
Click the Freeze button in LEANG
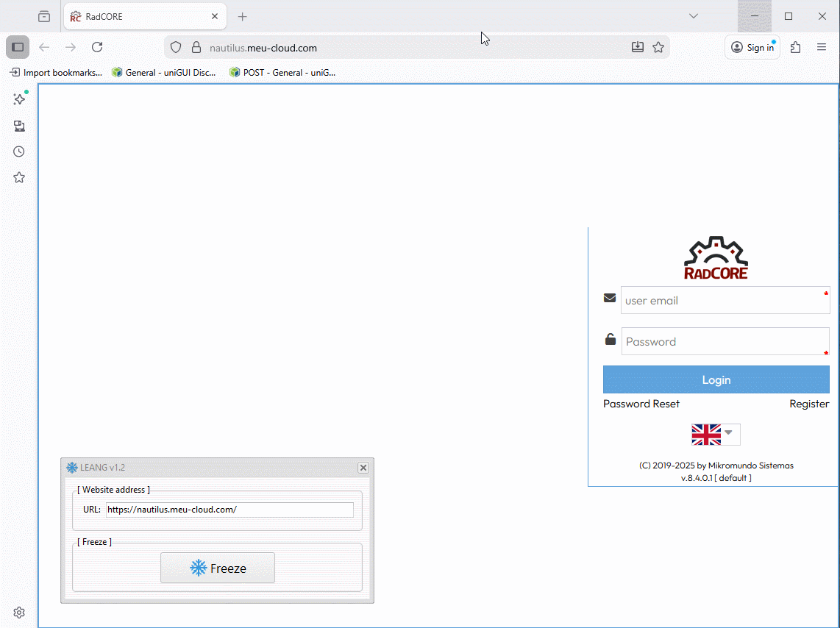coord(218,568)
